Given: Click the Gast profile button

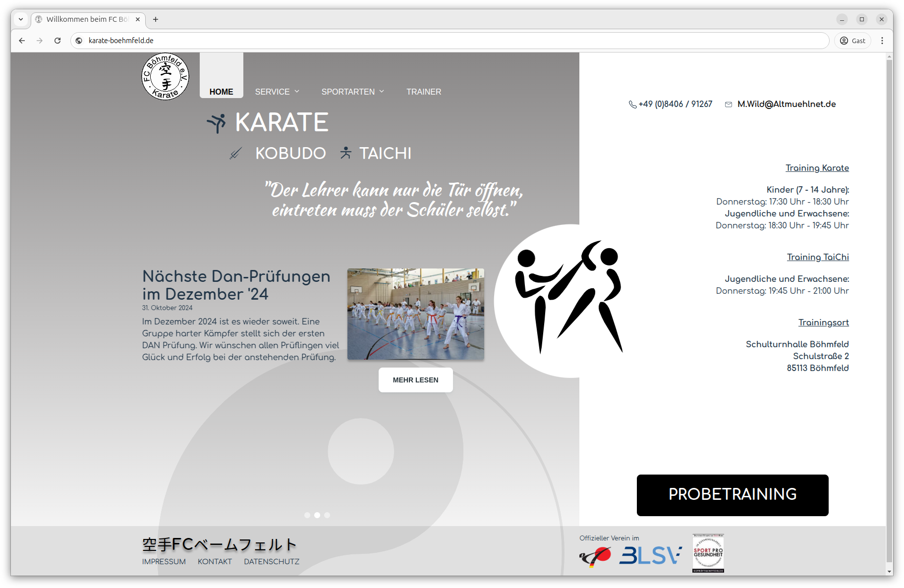Looking at the screenshot, I should click(x=853, y=41).
